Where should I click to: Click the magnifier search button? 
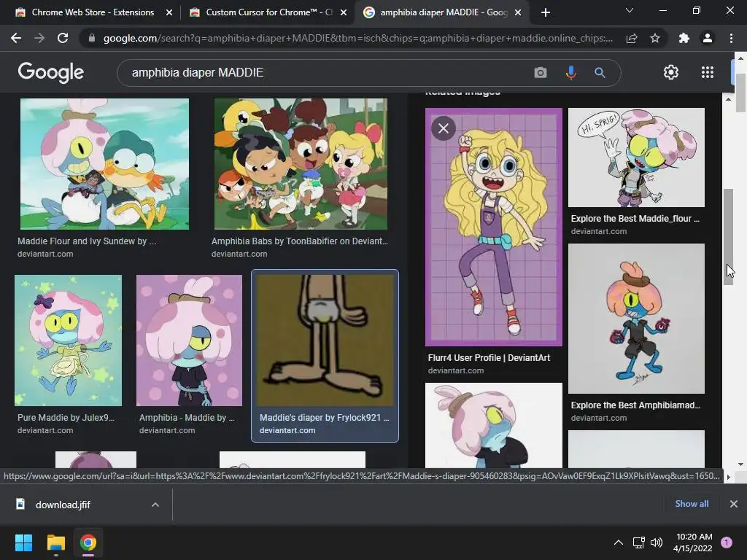pyautogui.click(x=600, y=72)
